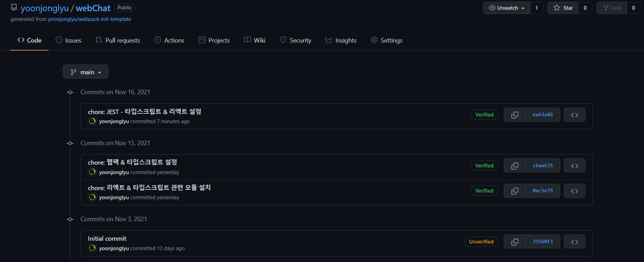Click yoonjonglyu author on JEST commit
Screen dimensions: 644x262
tap(114, 121)
